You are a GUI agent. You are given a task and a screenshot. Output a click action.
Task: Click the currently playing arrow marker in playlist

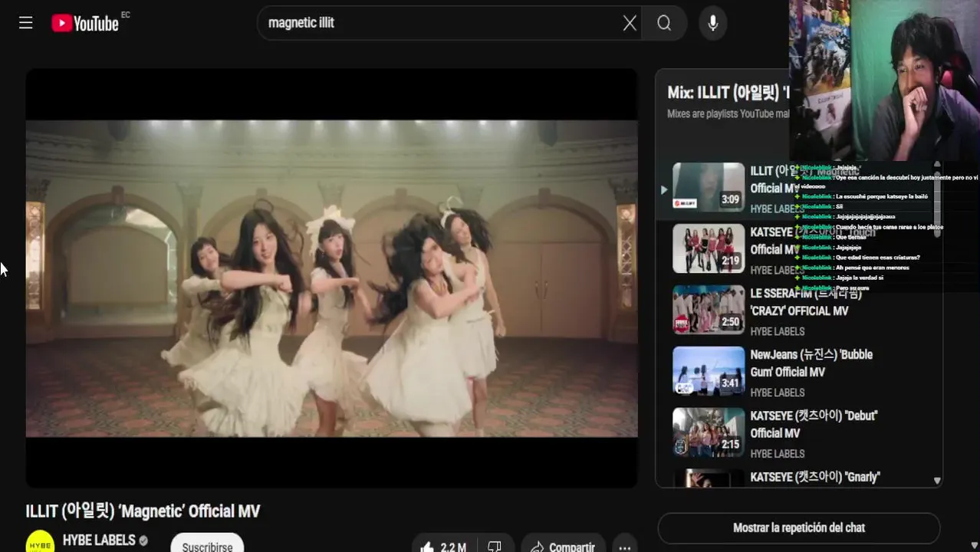click(664, 189)
